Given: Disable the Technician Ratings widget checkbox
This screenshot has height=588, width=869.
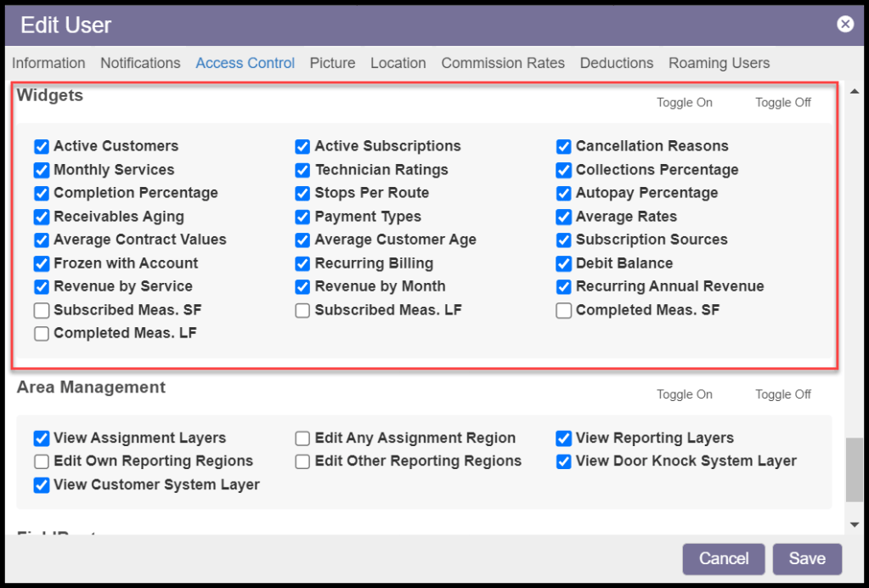Looking at the screenshot, I should (x=302, y=170).
